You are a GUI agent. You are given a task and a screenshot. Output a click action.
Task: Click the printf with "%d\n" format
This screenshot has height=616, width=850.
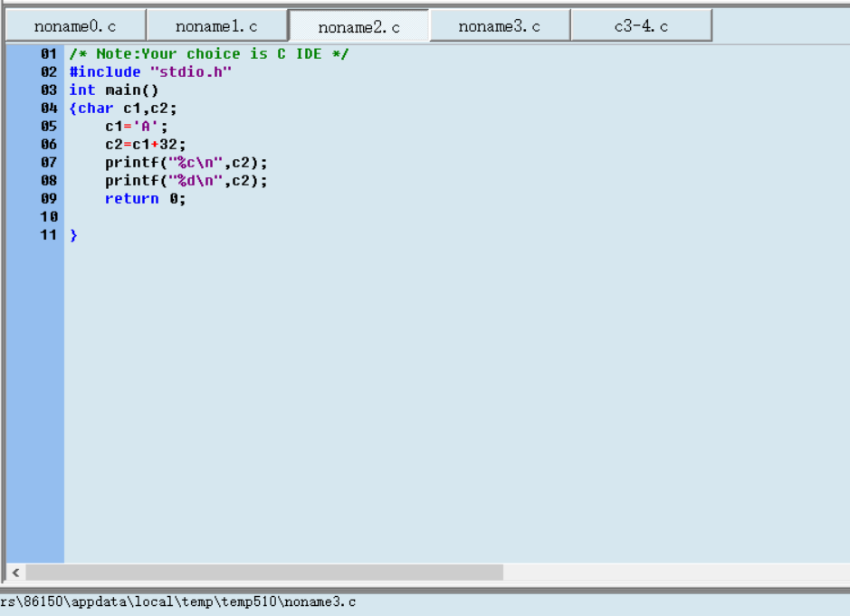186,180
